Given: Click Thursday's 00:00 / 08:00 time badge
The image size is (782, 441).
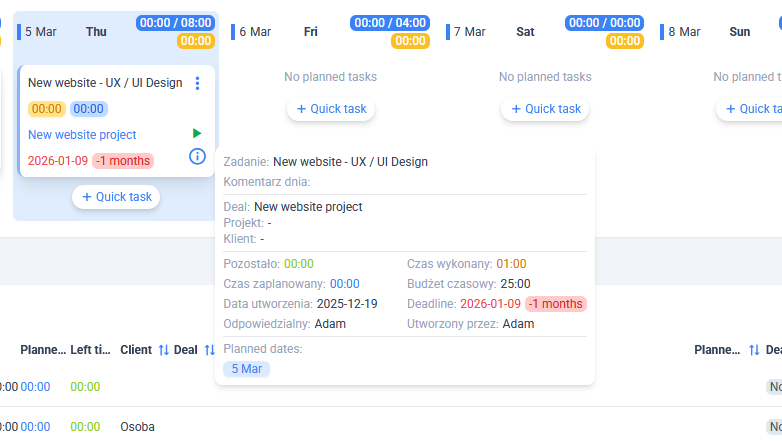Looking at the screenshot, I should pos(175,23).
